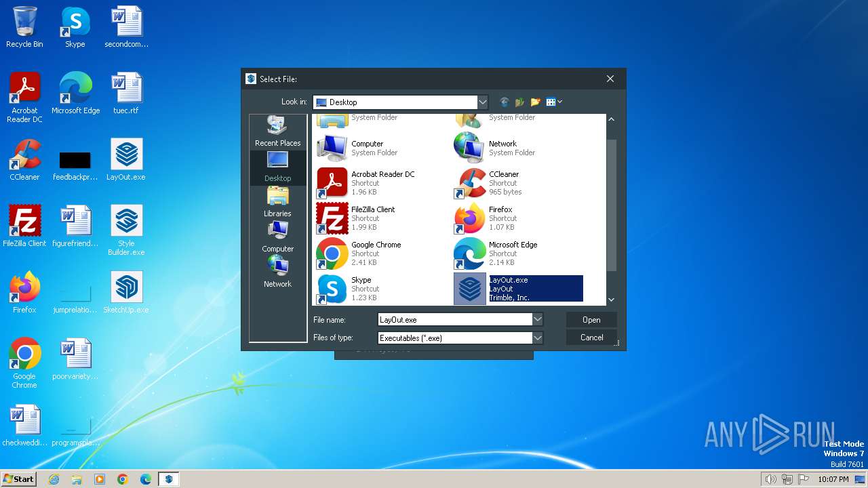Close the Select File dialog
This screenshot has width=868, height=488.
pyautogui.click(x=610, y=79)
